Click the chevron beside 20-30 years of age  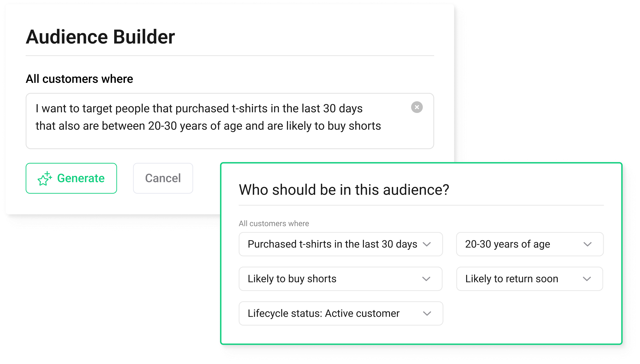pyautogui.click(x=587, y=244)
